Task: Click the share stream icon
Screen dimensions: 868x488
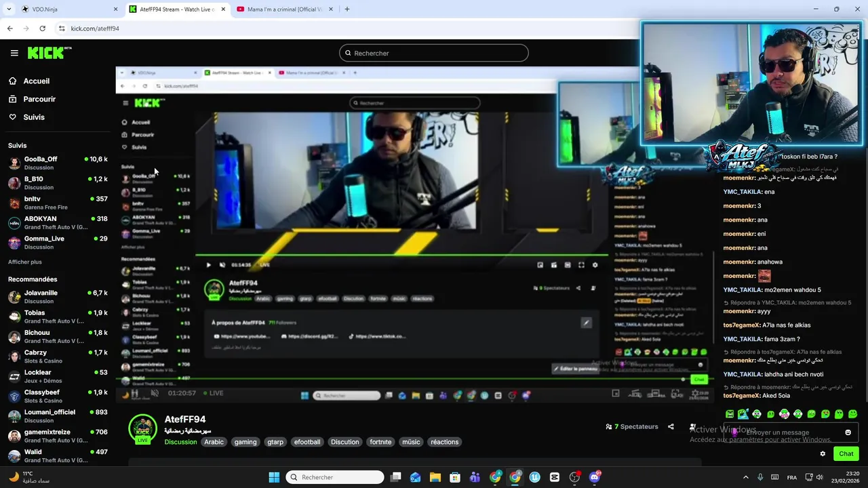Action: (671, 426)
